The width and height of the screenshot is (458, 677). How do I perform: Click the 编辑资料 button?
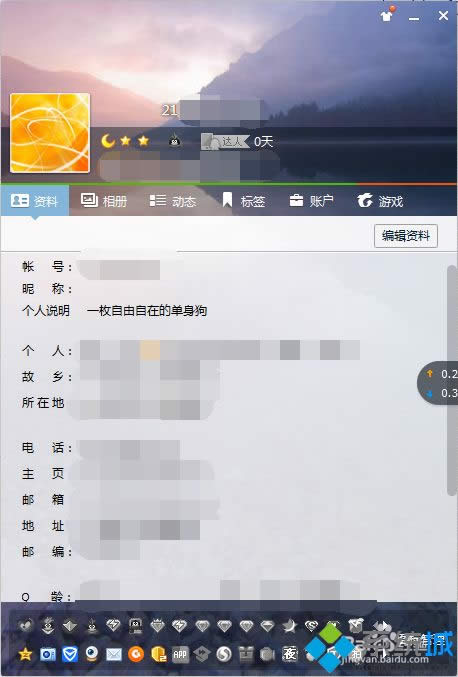tap(406, 236)
